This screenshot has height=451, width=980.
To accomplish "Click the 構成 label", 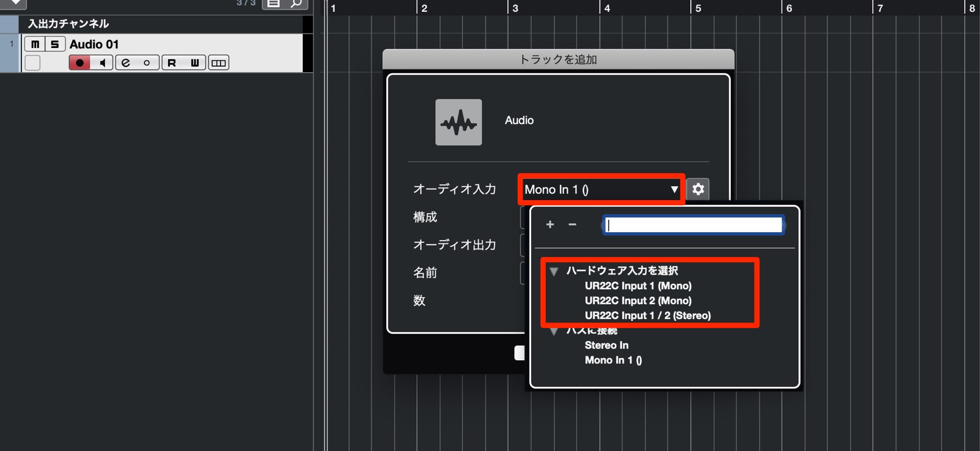I will [425, 217].
